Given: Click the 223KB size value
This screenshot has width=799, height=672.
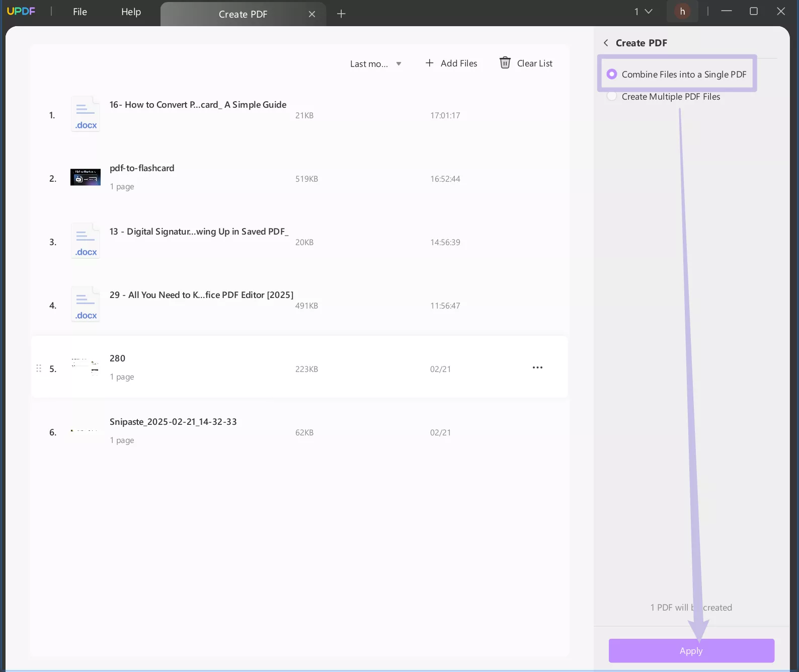Looking at the screenshot, I should coord(306,369).
